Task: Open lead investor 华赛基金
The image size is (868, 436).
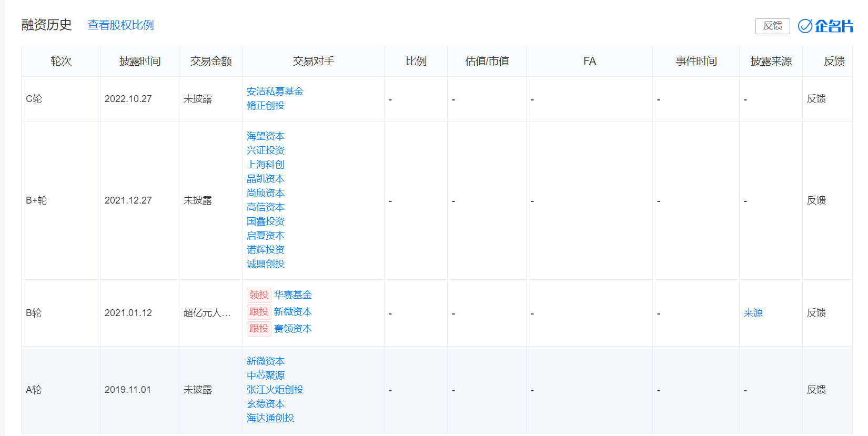Action: tap(293, 295)
